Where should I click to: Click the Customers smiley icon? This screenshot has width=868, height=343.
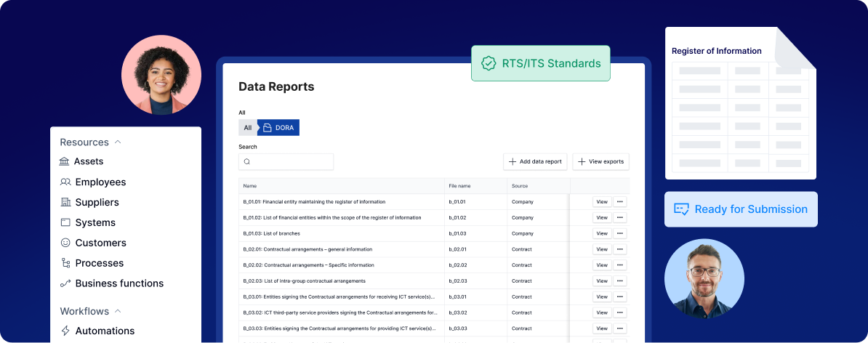coord(65,243)
